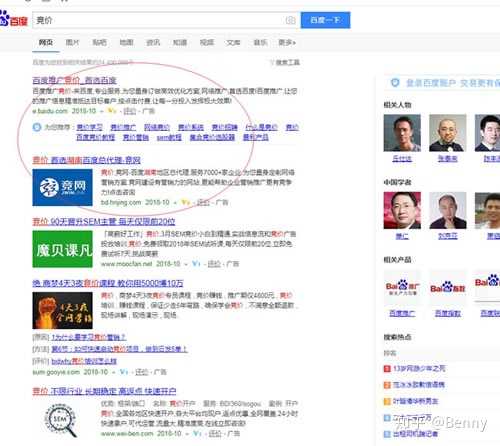Click the SEM magnifier logo thumbnail
Screen dimensions: 500x446
coord(61,419)
